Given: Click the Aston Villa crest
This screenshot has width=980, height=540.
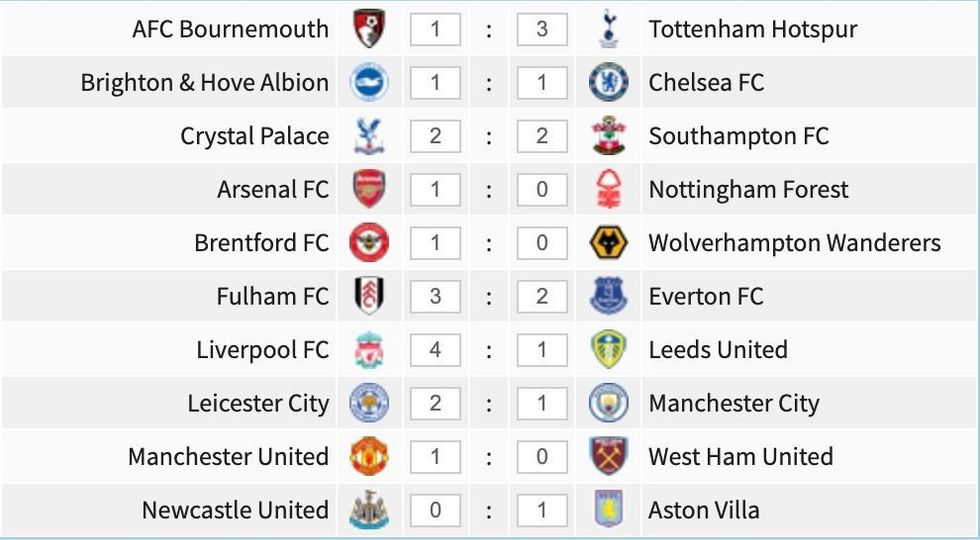Looking at the screenshot, I should tap(608, 510).
